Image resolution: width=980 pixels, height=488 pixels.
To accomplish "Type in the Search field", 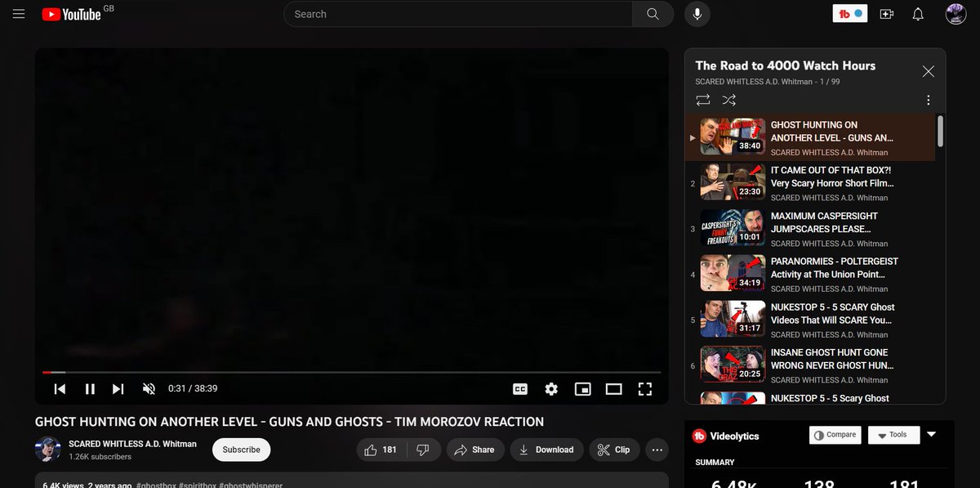I will click(x=458, y=14).
